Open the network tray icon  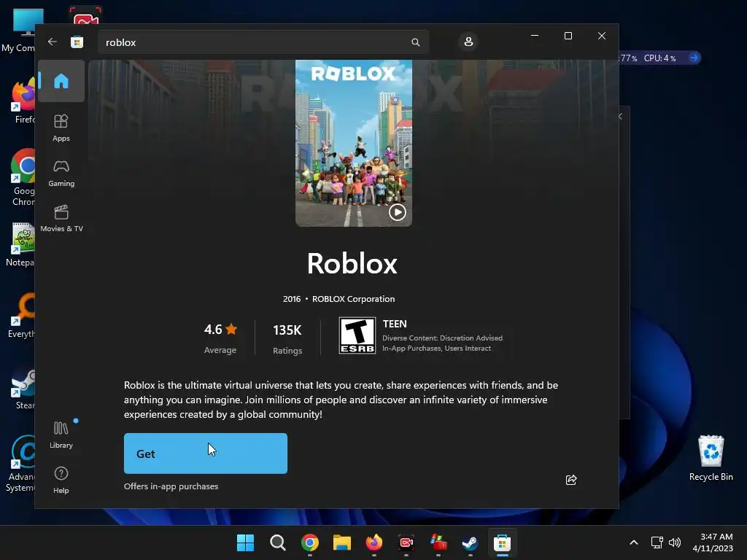coord(657,542)
